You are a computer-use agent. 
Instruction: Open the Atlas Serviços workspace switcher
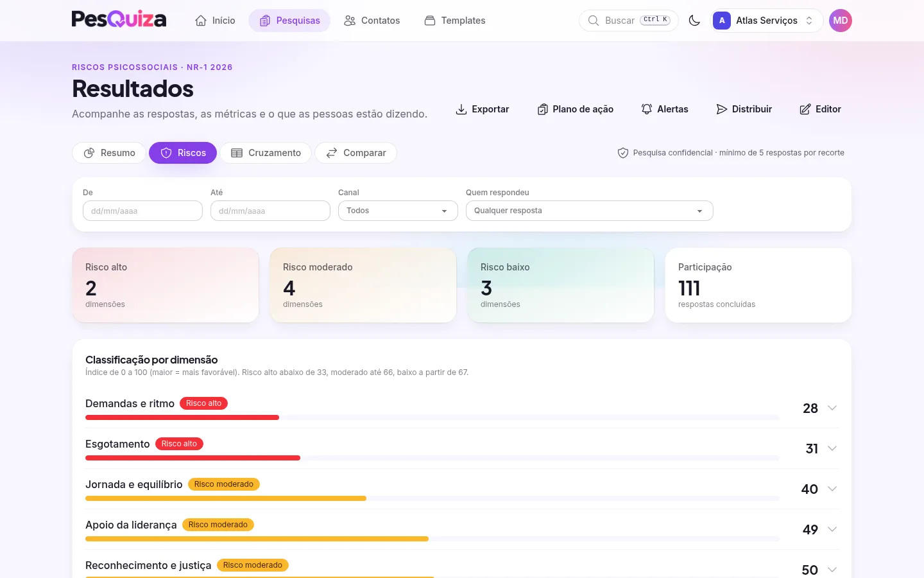click(767, 21)
